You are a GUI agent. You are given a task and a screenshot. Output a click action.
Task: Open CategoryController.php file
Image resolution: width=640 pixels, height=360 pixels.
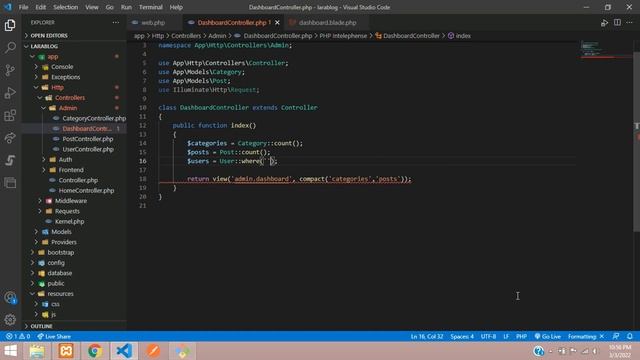94,118
